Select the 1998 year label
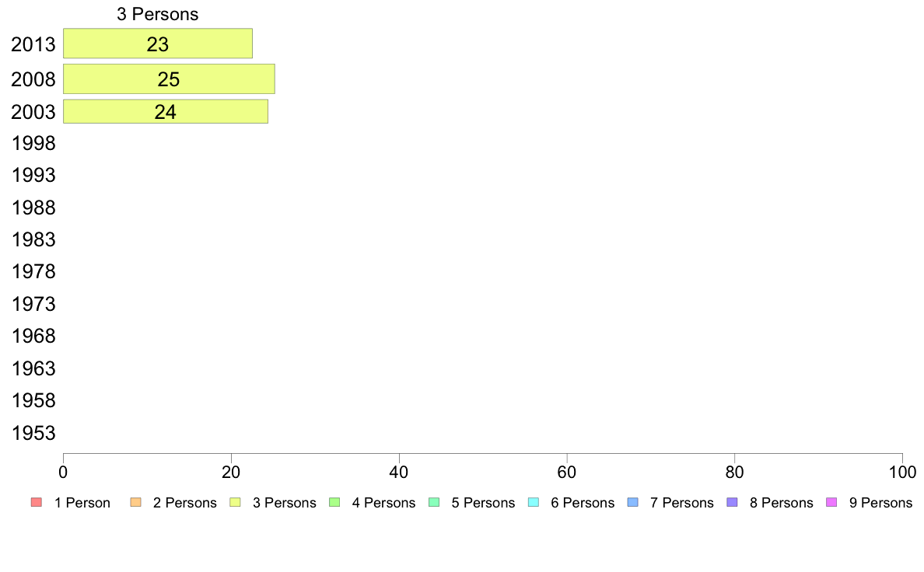This screenshot has height=572, width=924. pyautogui.click(x=33, y=144)
